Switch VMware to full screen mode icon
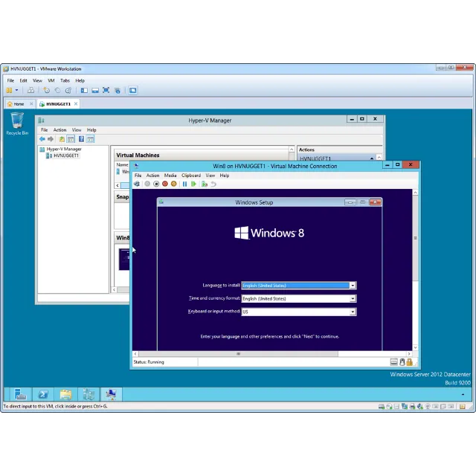Screen dimensions: 476x476 coord(106,90)
